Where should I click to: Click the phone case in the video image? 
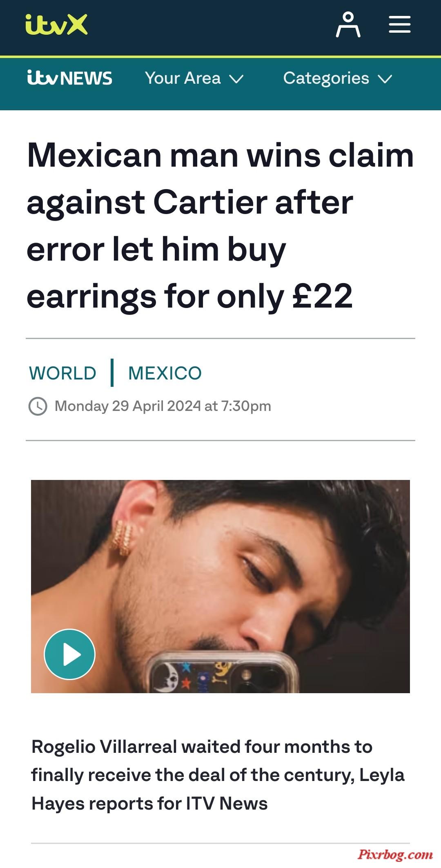coord(223,673)
